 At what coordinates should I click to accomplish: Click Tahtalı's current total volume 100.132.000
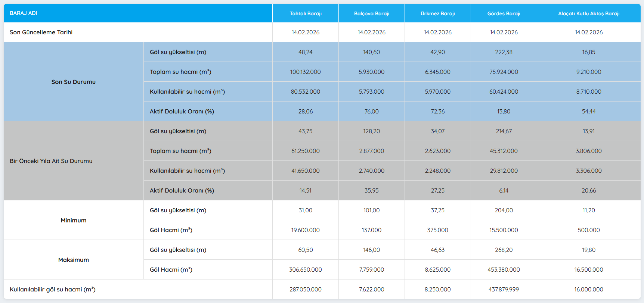305,72
